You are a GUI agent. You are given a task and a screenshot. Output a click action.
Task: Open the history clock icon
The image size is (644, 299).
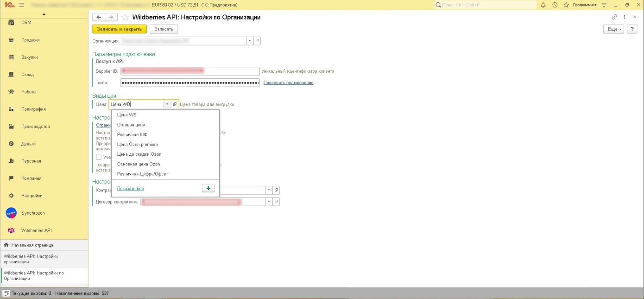(x=555, y=5)
